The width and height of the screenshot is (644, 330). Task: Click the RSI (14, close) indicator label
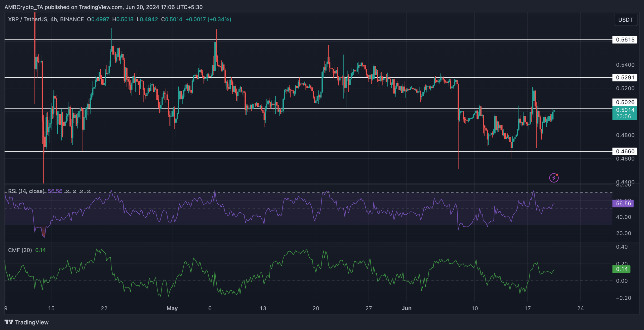tap(26, 191)
